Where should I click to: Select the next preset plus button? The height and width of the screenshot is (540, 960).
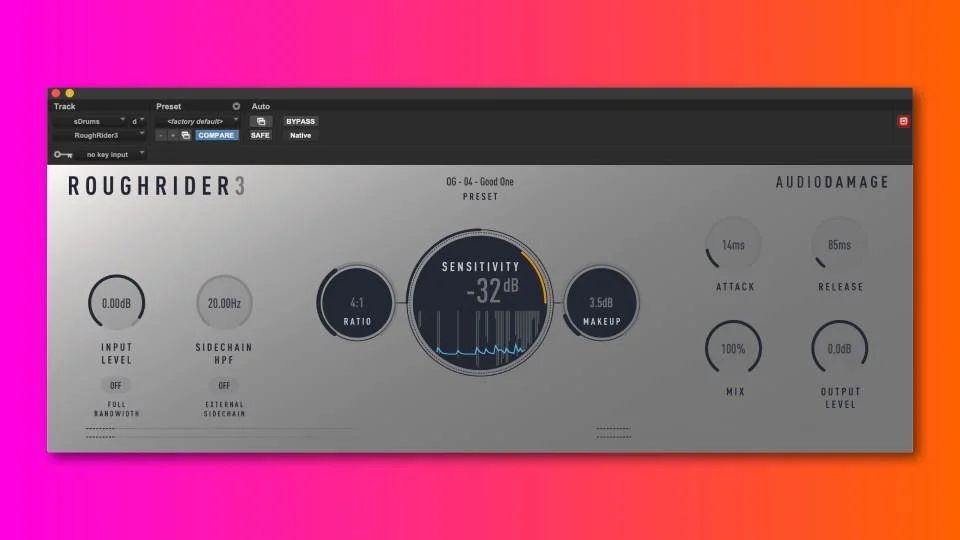tap(173, 135)
